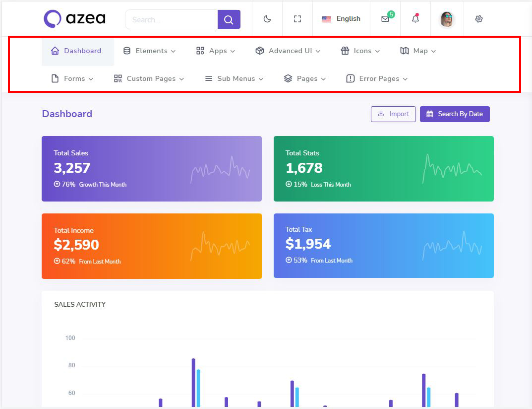Open the Advanced UI menu
Viewport: 532px width, 409px height.
click(x=288, y=51)
